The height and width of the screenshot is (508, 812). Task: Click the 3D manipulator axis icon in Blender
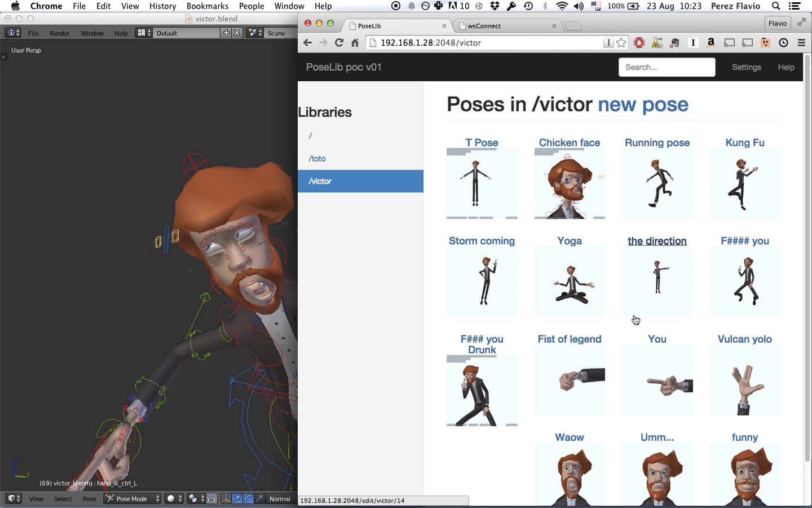(x=226, y=498)
